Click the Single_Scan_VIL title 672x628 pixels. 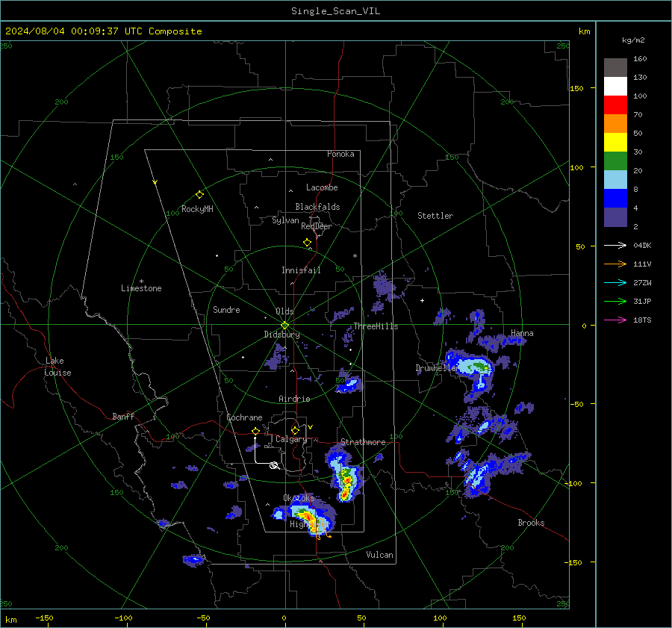335,11
